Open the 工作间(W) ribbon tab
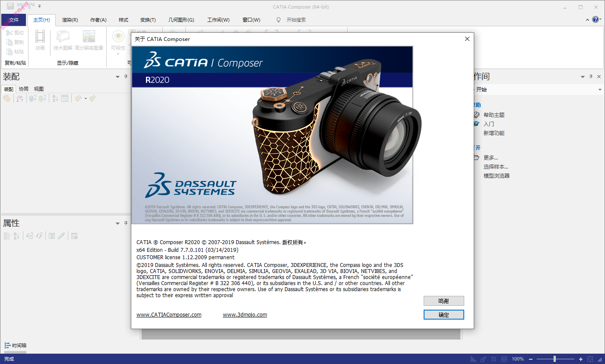Viewport: 605px width, 364px height. pos(219,20)
